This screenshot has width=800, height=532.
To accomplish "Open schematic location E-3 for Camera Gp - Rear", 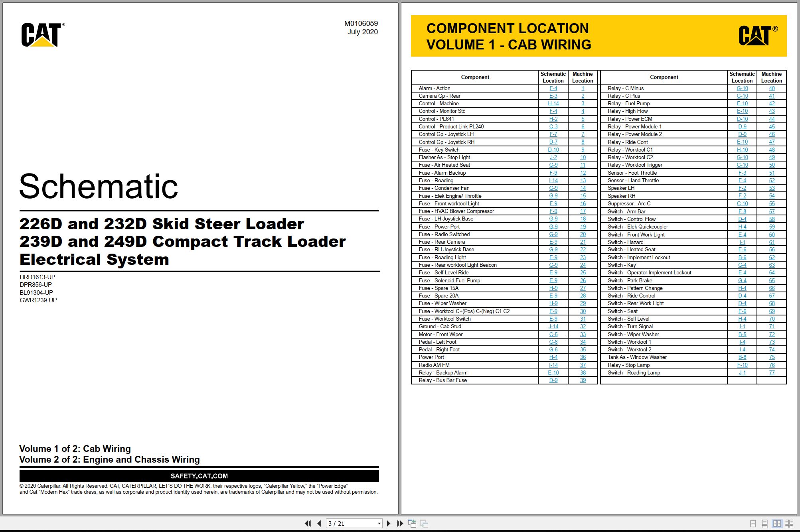I will click(x=553, y=96).
